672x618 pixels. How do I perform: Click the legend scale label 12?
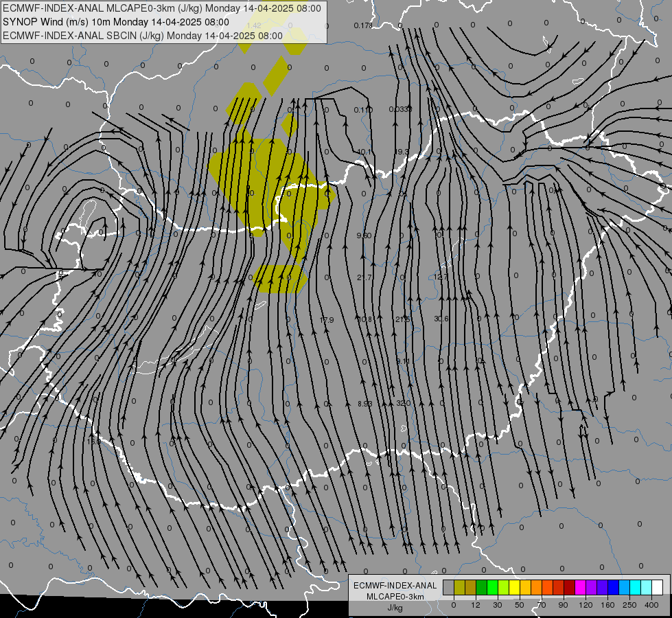tap(475, 605)
